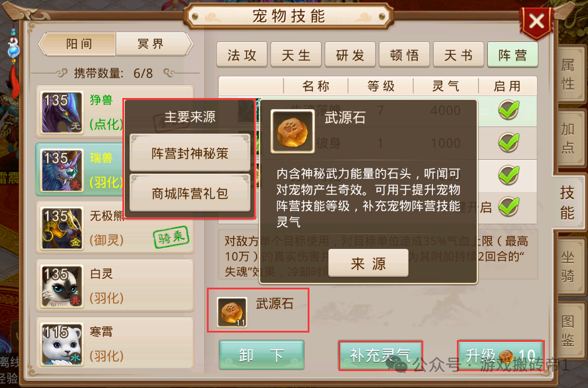This screenshot has width=588, height=388.
Task: Toggle the second skill's 启用 checkmark
Action: (509, 142)
